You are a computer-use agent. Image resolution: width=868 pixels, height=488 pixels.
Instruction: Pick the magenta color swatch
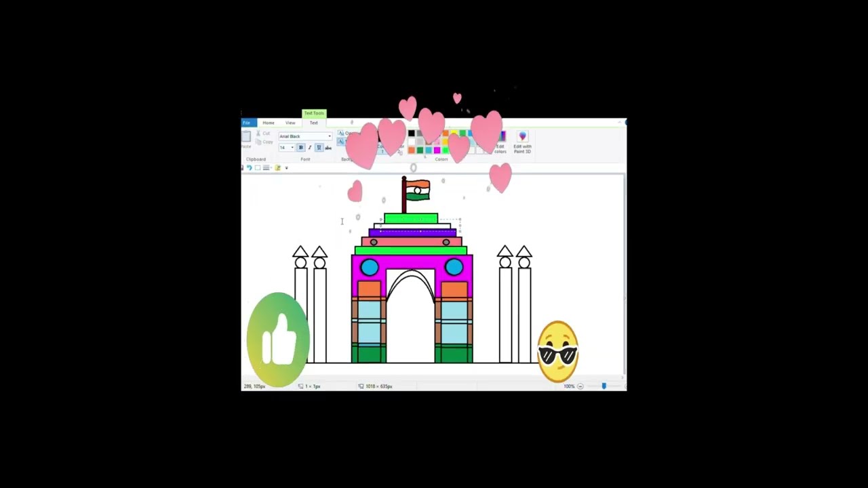[x=437, y=150]
